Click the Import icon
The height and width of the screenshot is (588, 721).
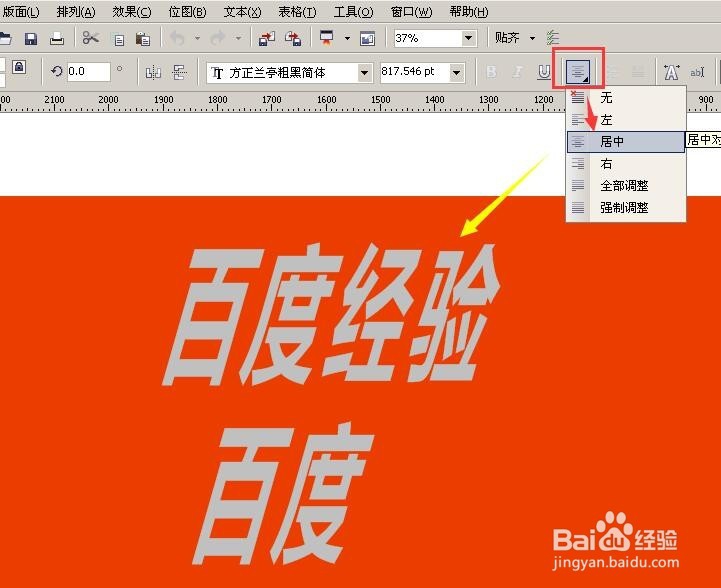point(267,39)
